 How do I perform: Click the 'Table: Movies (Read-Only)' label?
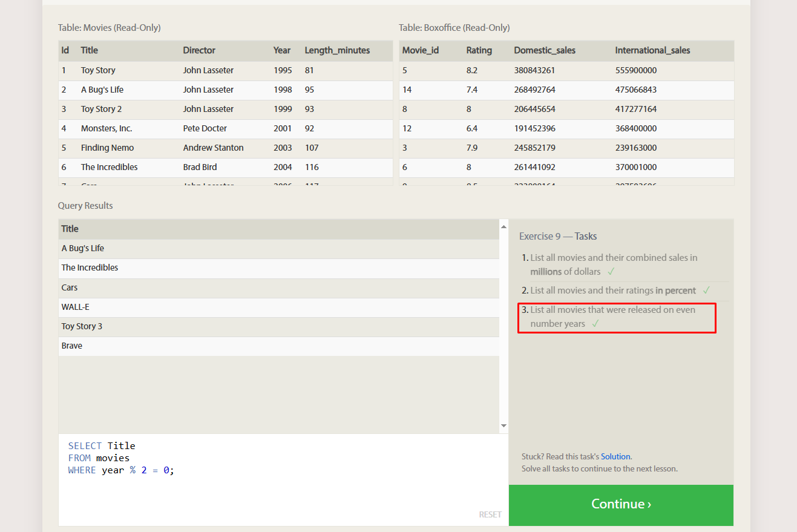[110, 28]
